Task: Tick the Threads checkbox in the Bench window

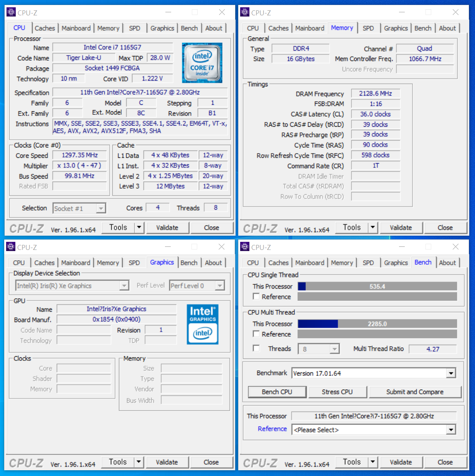Action: click(256, 348)
